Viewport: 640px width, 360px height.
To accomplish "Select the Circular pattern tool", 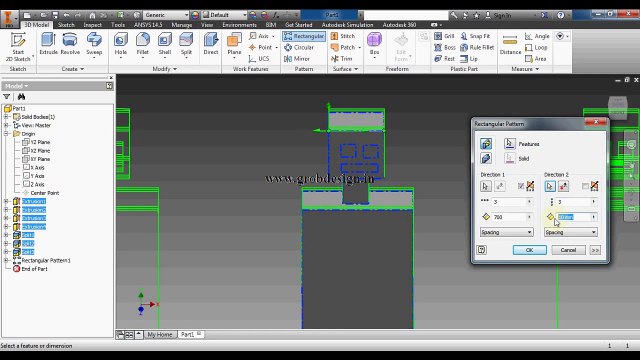I will tap(299, 47).
